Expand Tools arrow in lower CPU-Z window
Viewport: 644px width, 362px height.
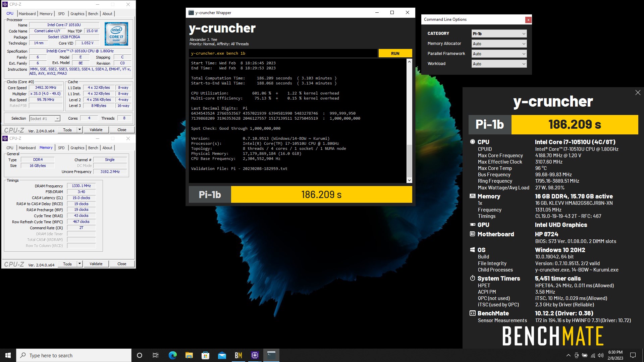pos(79,264)
